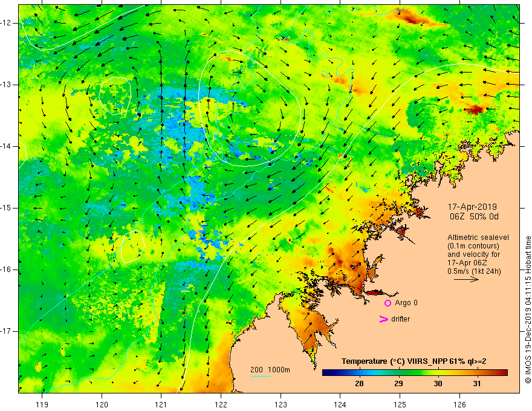The image size is (532, 411).
Task: Click latitude label '-15' on left axis
Action: click(7, 208)
